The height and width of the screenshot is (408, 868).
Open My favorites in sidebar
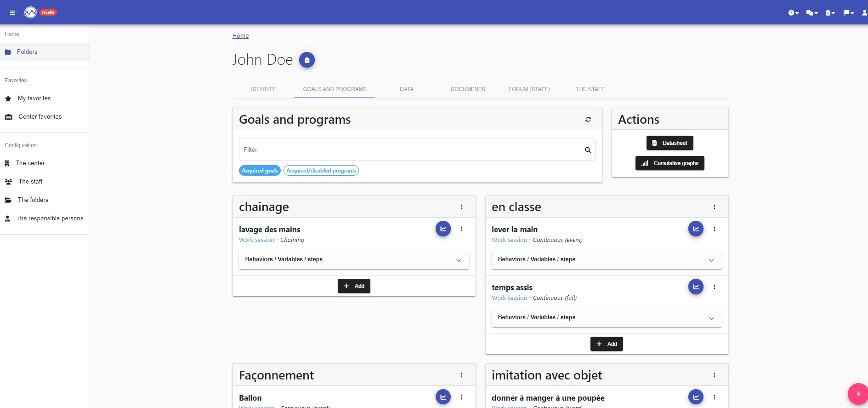[x=45, y=98]
